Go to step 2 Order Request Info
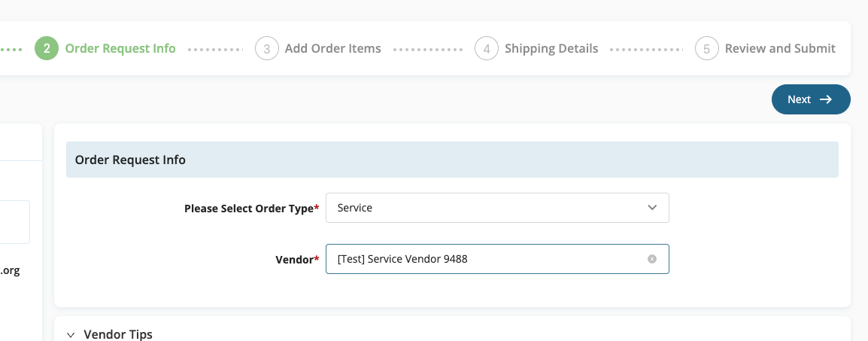The image size is (868, 341). click(x=105, y=48)
